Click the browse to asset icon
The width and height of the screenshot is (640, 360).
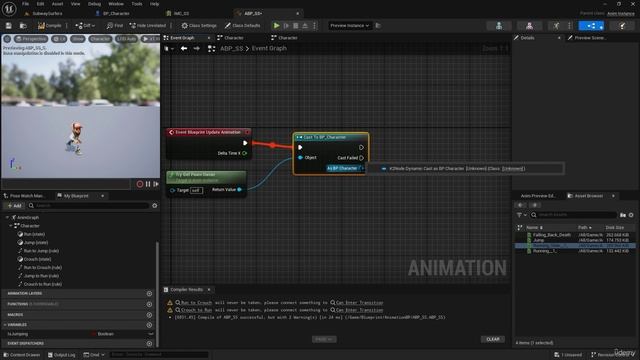pos(23,26)
